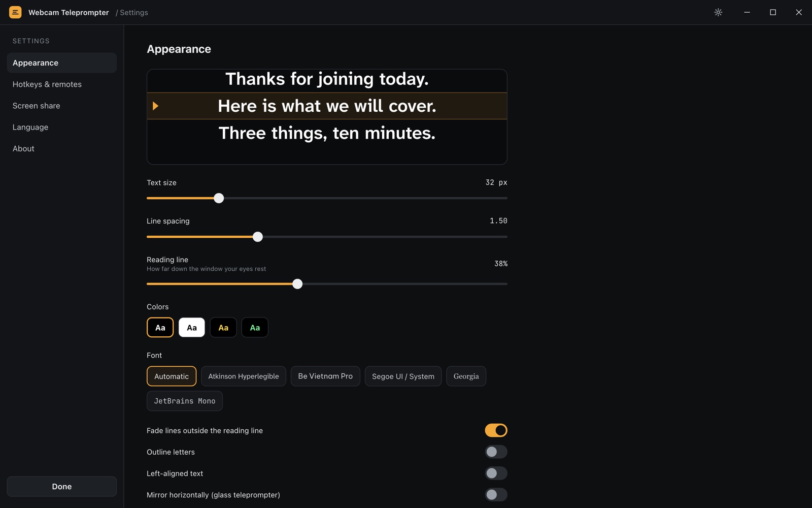Click the '/ Settings' breadcrumb text
Image resolution: width=812 pixels, height=508 pixels.
132,12
